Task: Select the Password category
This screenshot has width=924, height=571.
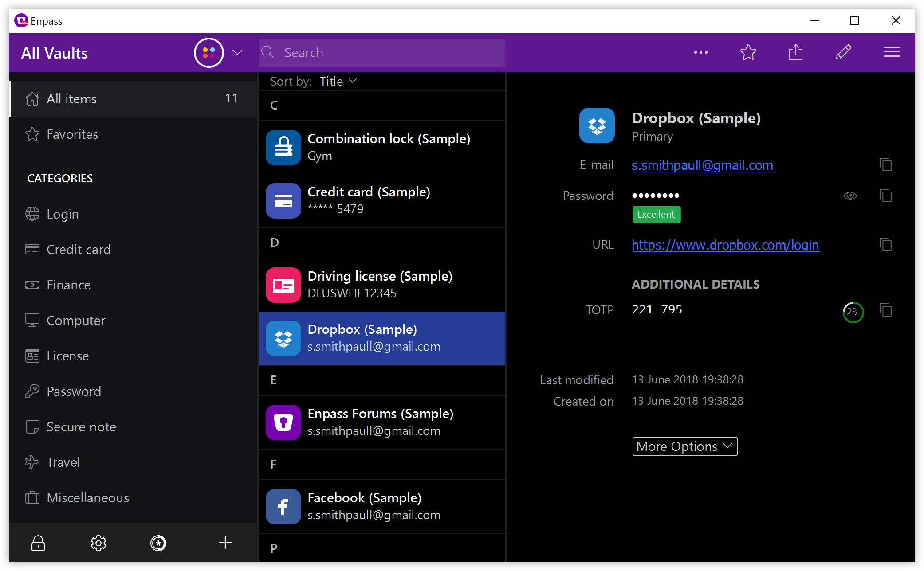Action: click(x=133, y=391)
